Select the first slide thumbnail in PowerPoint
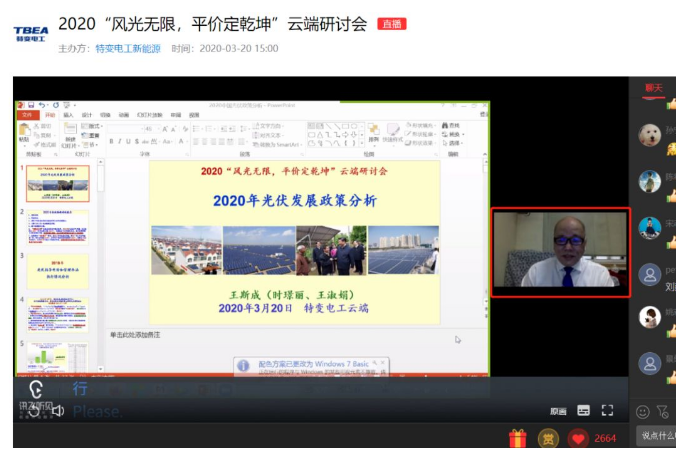 tap(57, 183)
